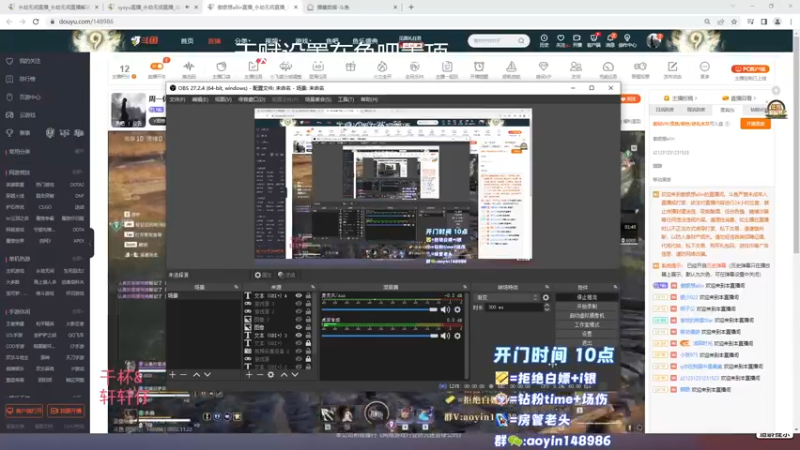
Task: Toggle visibility eye of 文本 (GDI+) 3 source
Action: [298, 335]
